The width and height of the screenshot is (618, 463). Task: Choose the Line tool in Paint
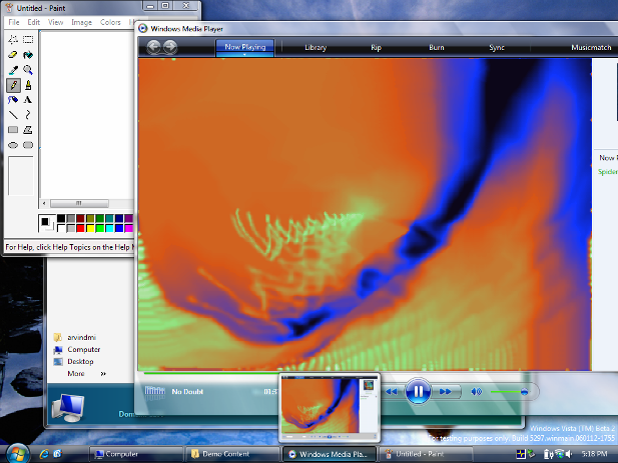tap(13, 115)
